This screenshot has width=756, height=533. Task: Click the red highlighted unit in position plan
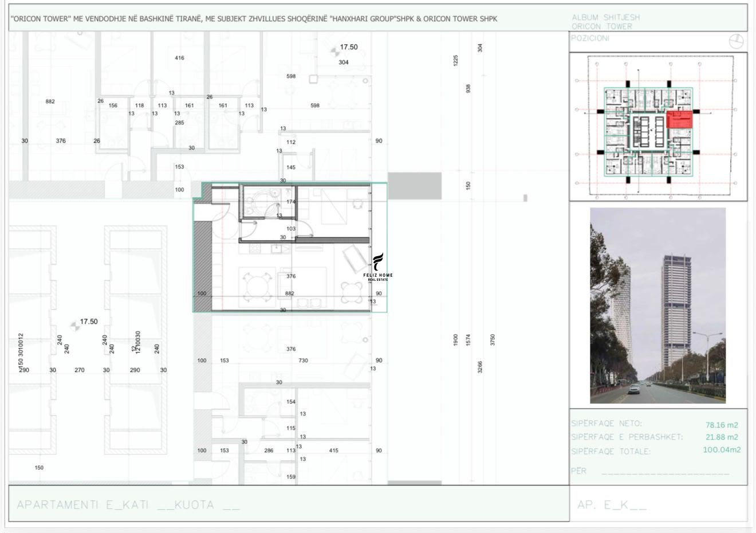679,120
